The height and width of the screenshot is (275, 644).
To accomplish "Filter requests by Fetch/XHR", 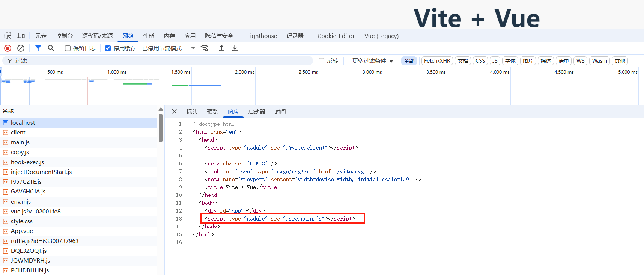I will click(437, 60).
